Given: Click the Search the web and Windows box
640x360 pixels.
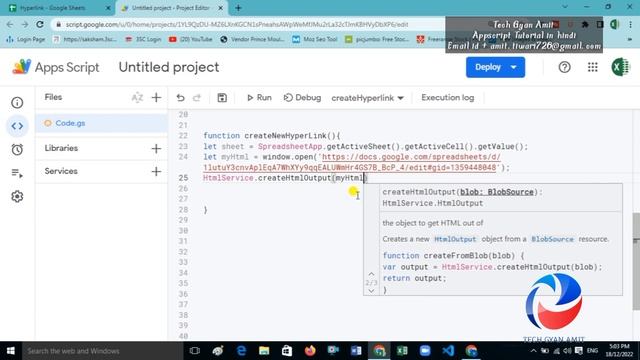Looking at the screenshot, I should 102,351.
